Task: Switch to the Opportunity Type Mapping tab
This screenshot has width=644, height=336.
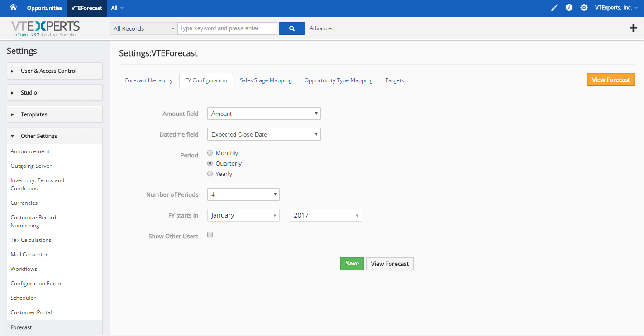Action: (x=339, y=80)
